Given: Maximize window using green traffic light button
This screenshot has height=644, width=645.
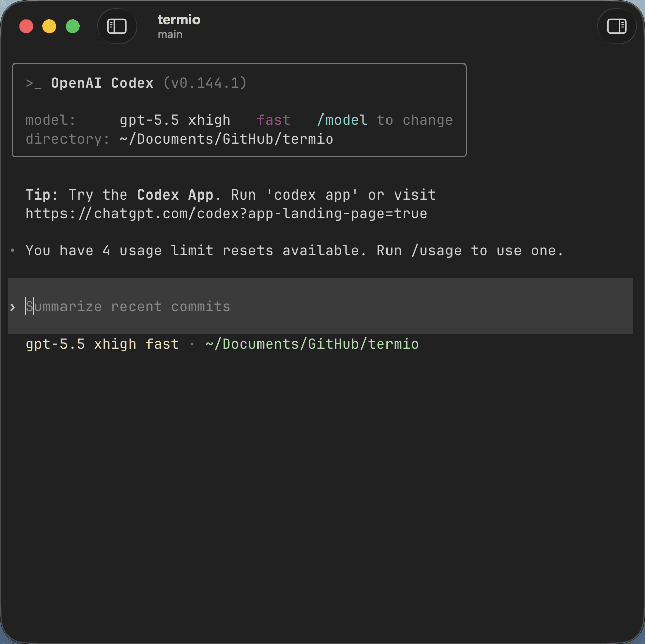Looking at the screenshot, I should pyautogui.click(x=73, y=26).
